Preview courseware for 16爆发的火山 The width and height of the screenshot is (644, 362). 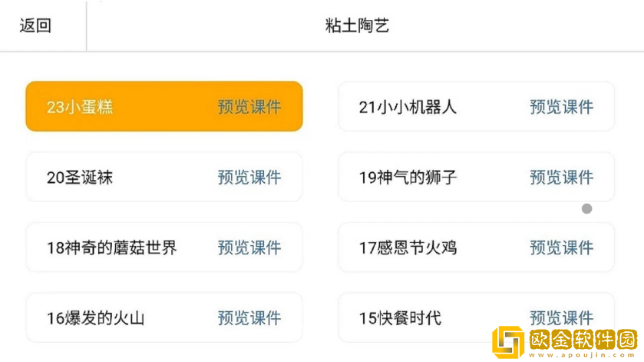pos(249,317)
